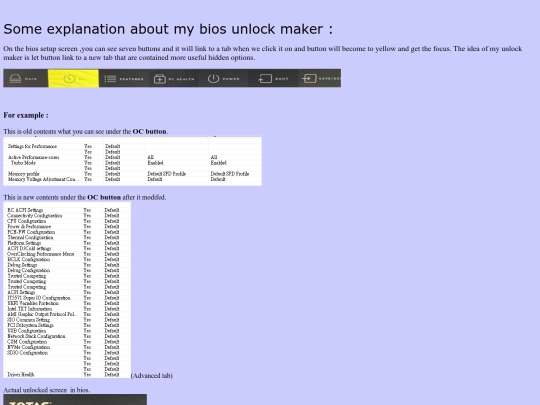The width and height of the screenshot is (540, 405).
Task: Click the 'USB Configuration' row
Action: (x=67, y=331)
